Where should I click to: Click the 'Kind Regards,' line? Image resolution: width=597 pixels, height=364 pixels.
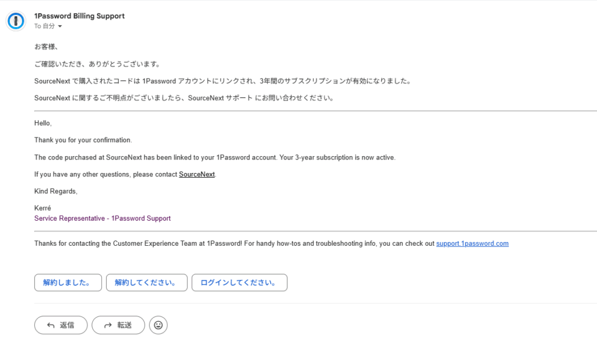56,191
